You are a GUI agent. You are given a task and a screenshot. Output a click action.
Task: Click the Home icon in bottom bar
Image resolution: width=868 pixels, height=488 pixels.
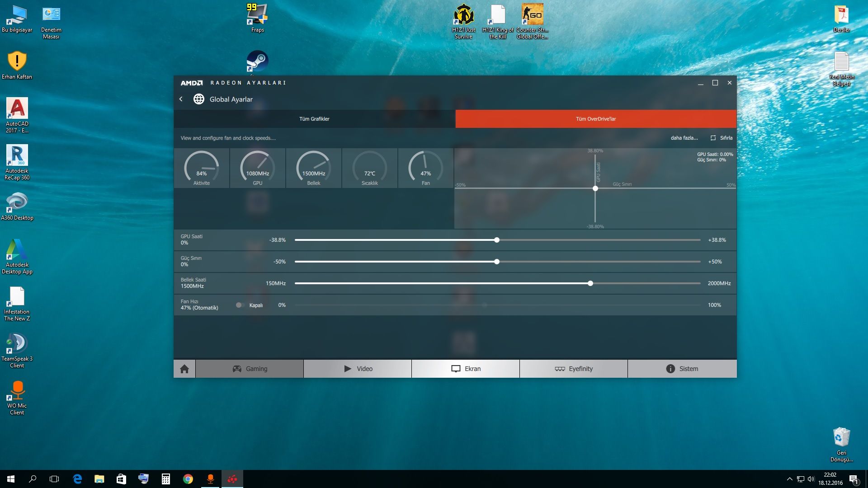(184, 369)
